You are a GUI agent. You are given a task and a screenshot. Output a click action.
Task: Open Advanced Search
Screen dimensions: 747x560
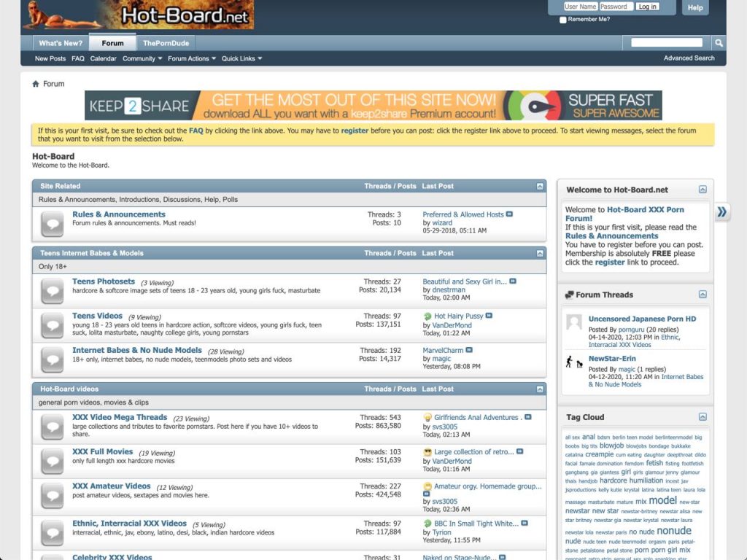tap(689, 58)
